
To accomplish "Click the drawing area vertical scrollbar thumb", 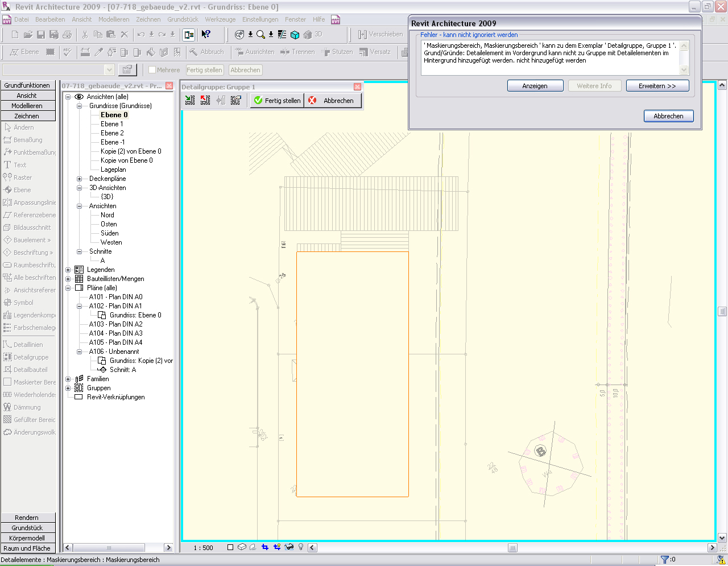I will tap(722, 311).
